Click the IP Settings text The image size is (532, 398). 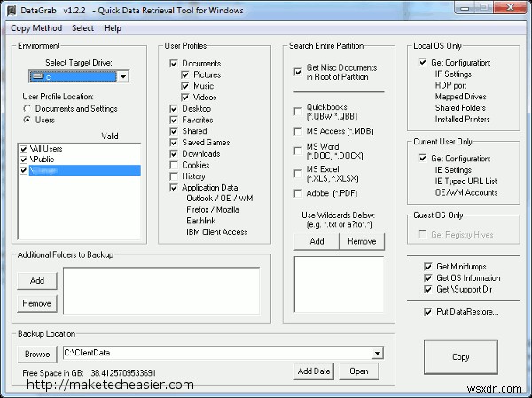click(453, 74)
